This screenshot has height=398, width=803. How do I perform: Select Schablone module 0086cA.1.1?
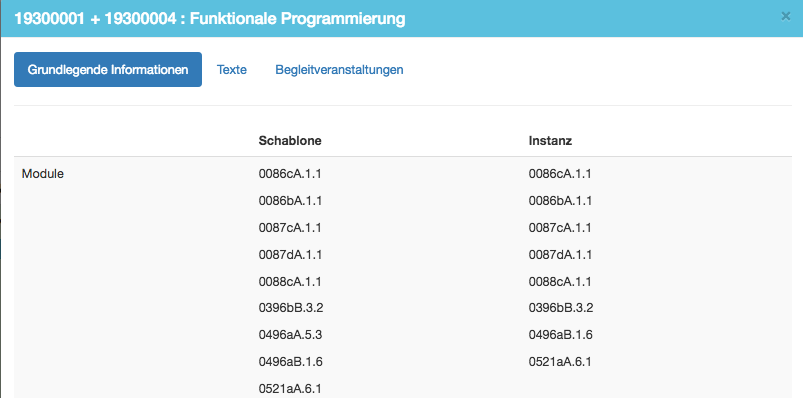290,174
